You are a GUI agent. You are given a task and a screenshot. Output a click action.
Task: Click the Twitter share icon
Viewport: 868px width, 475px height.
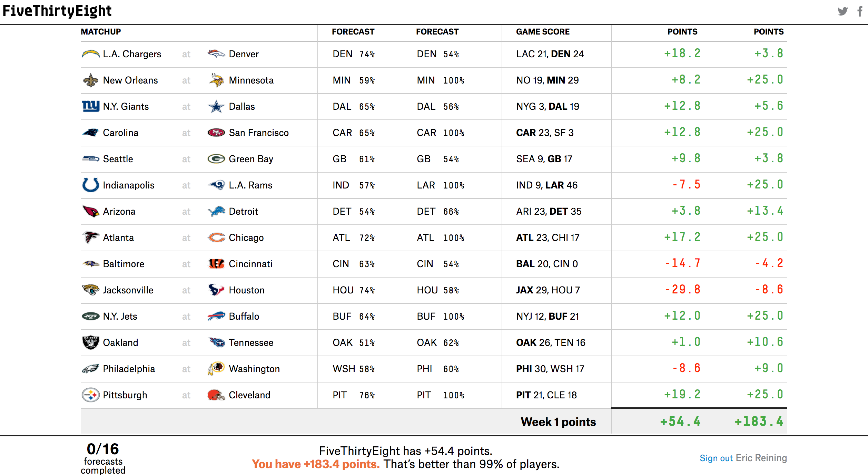pos(842,11)
